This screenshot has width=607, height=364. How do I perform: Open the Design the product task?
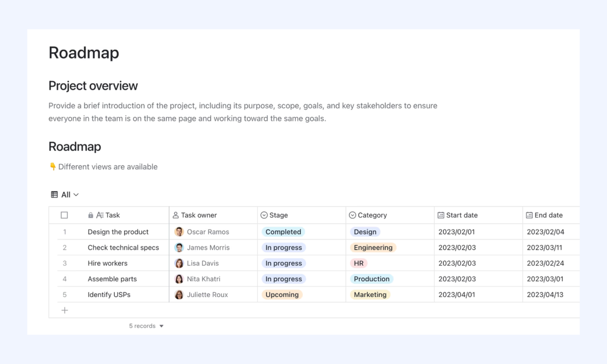point(118,232)
